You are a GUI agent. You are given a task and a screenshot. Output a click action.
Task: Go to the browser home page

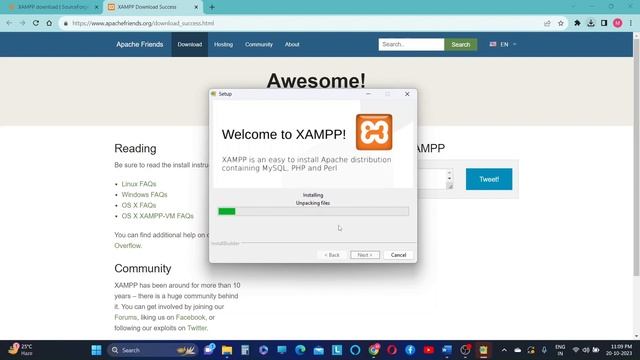(49, 23)
